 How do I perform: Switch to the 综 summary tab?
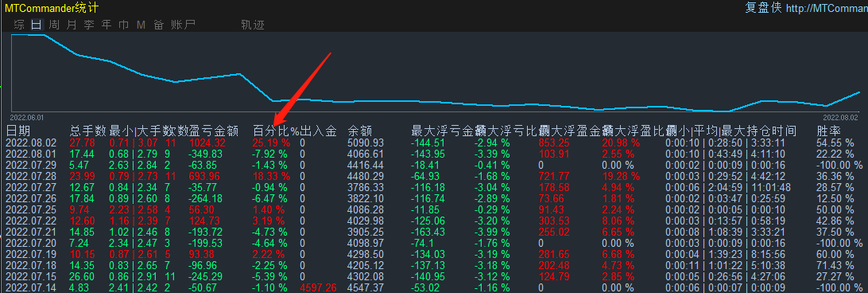19,25
